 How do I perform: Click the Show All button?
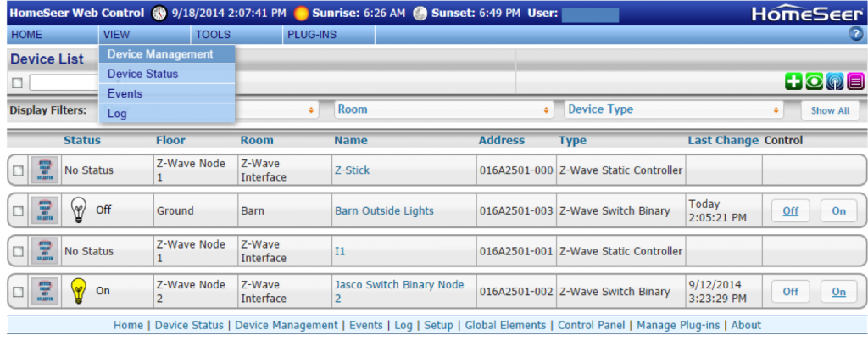pos(830,110)
